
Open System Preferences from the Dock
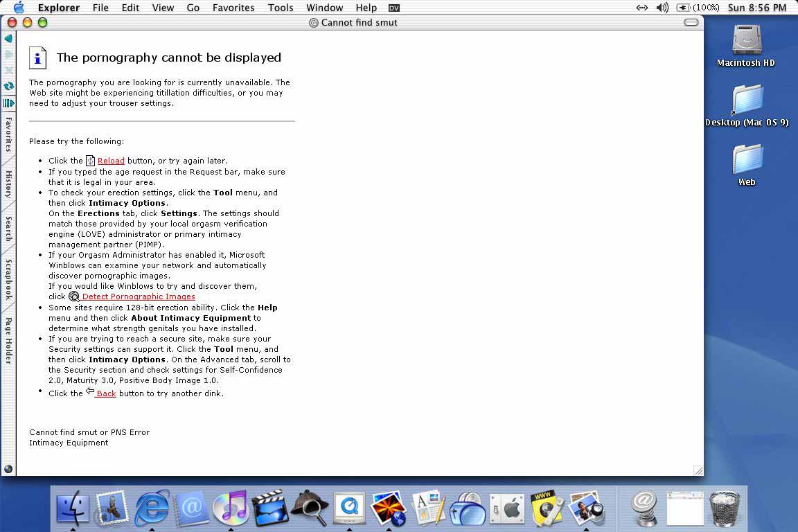[507, 508]
